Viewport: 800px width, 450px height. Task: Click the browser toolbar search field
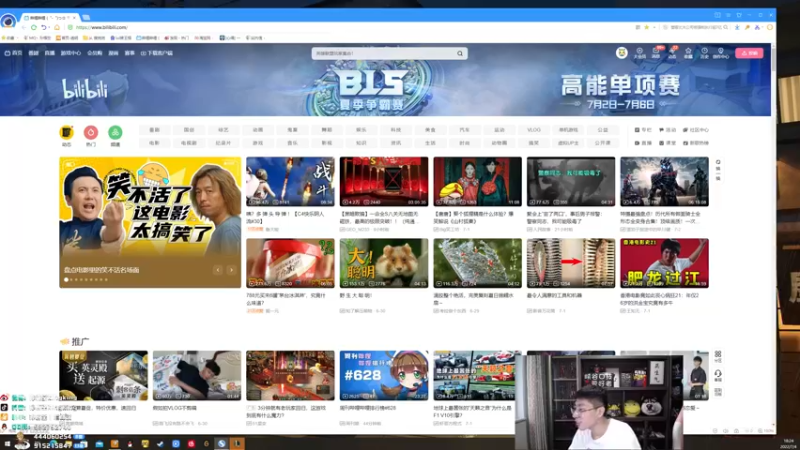coord(696,27)
